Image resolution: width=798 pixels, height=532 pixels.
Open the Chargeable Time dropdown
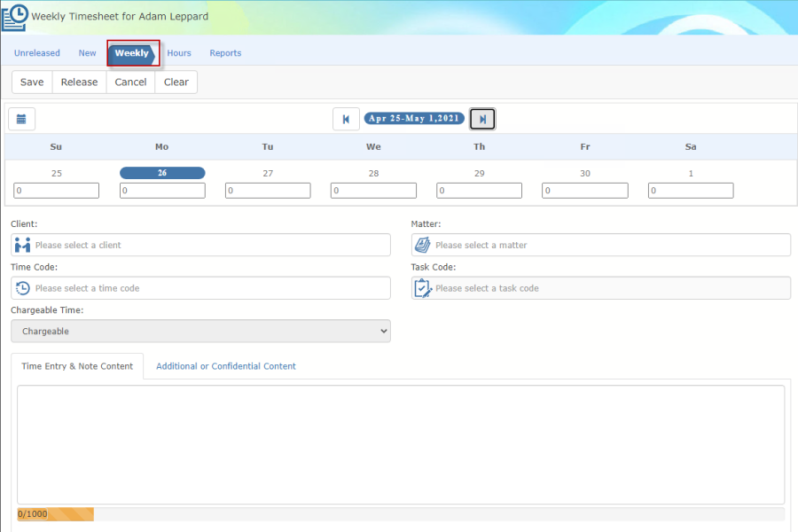click(x=200, y=331)
